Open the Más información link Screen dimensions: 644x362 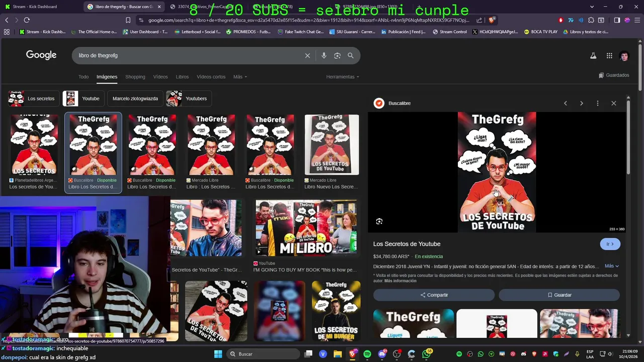tap(400, 281)
